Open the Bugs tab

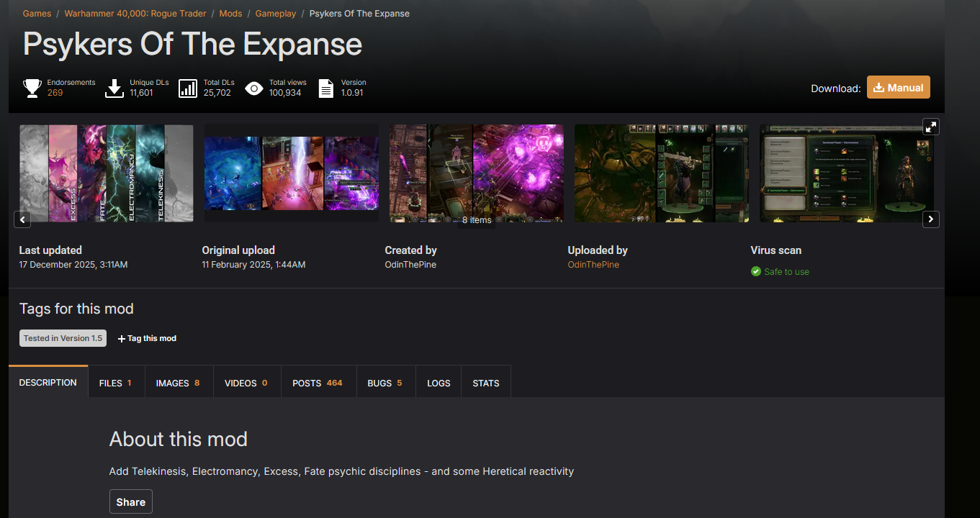point(385,382)
